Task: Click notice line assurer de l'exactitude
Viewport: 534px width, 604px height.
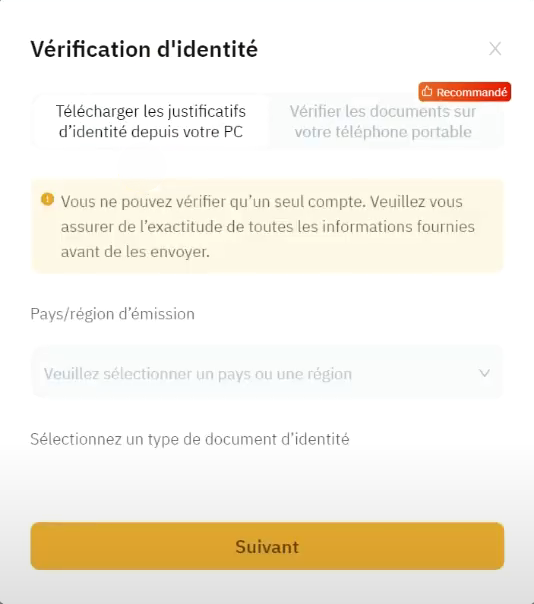Action: pyautogui.click(x=268, y=226)
